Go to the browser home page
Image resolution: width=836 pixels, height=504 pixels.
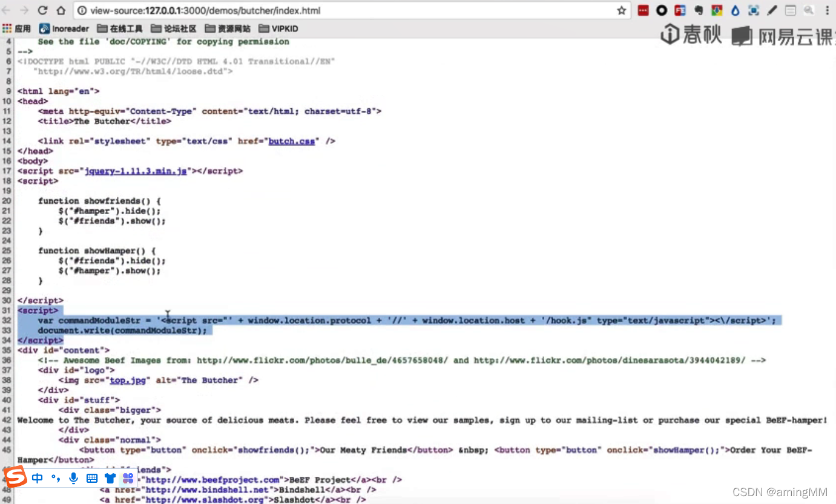(61, 10)
